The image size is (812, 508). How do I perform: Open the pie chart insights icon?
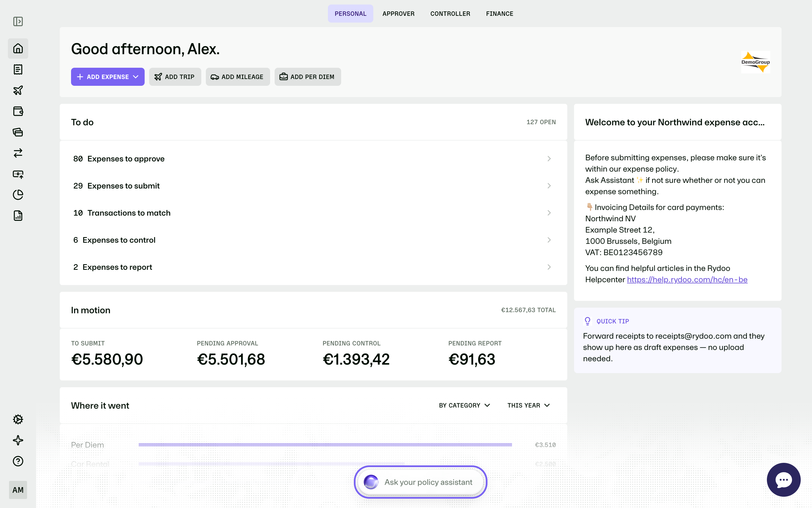click(18, 195)
